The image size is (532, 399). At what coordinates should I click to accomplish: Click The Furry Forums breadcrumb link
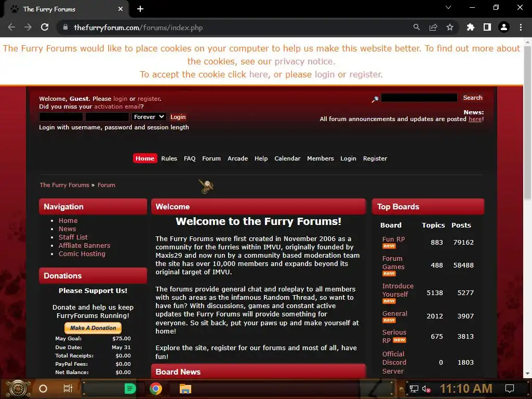tap(64, 185)
